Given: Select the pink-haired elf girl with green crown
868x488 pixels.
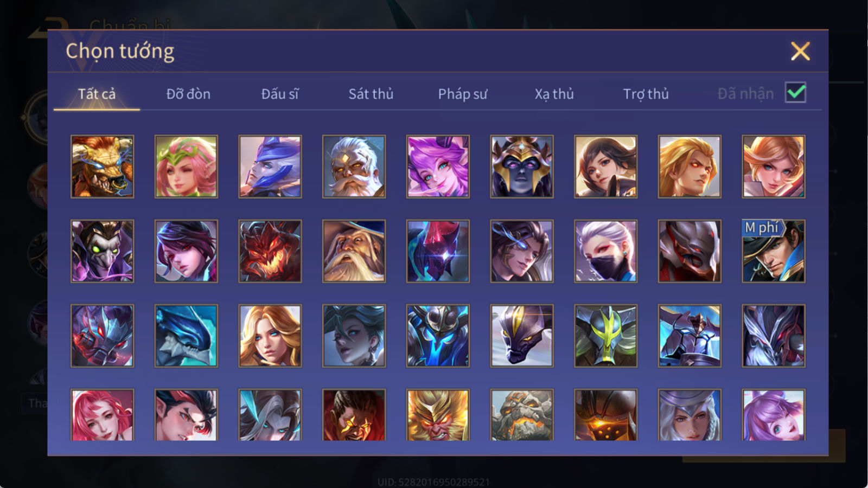Looking at the screenshot, I should point(186,166).
